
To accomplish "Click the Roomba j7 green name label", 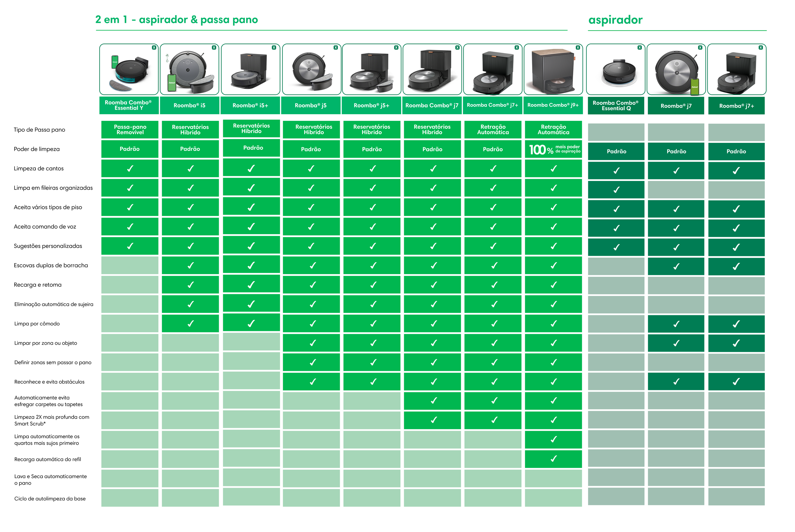I will pos(676,106).
